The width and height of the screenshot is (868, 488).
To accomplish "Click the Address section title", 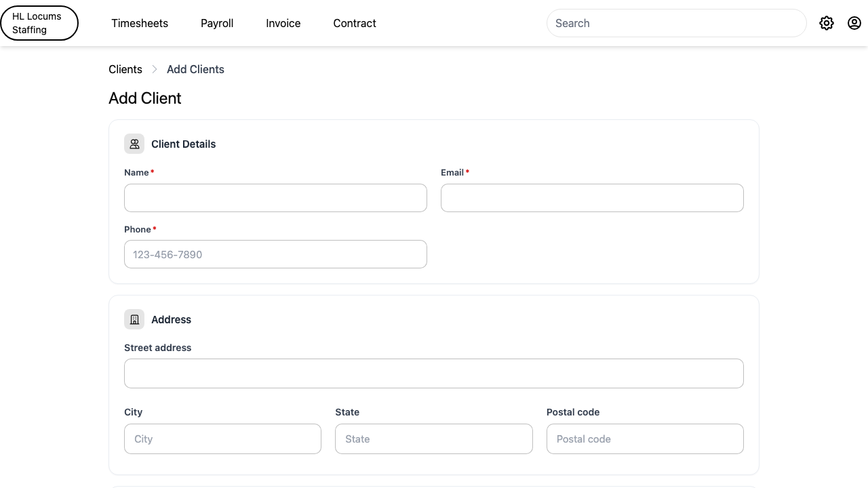I will click(x=172, y=319).
